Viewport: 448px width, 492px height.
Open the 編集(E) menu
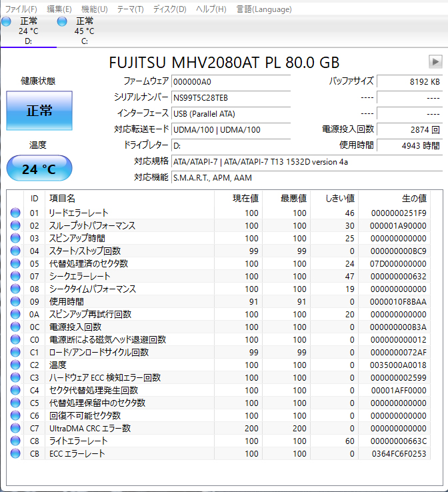point(59,9)
